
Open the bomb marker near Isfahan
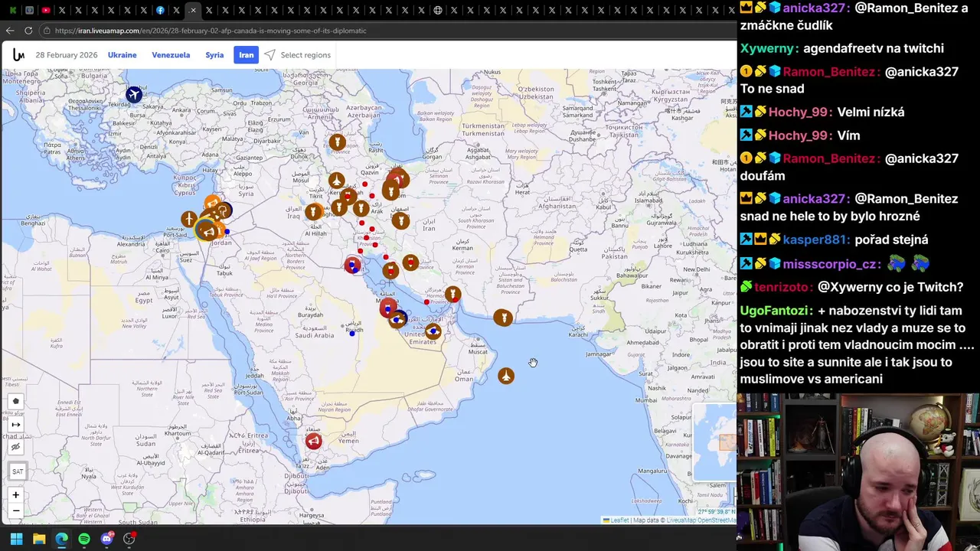click(400, 221)
